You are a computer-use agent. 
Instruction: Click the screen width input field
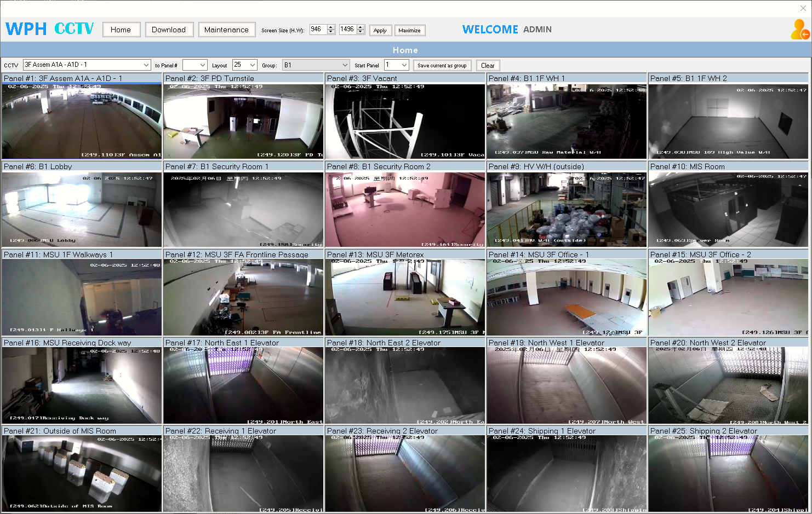point(346,30)
